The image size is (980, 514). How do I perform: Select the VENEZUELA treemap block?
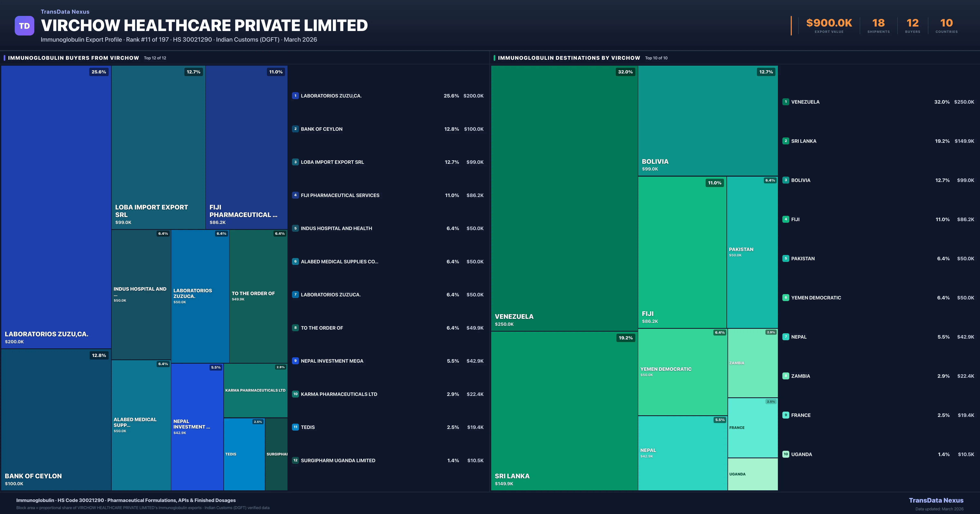[564, 198]
